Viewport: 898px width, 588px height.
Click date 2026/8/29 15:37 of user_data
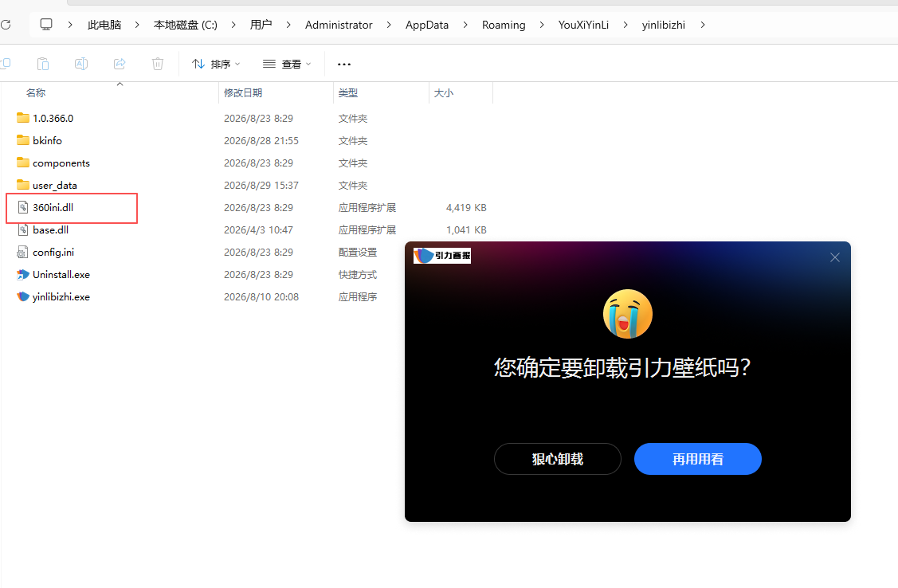click(x=261, y=185)
